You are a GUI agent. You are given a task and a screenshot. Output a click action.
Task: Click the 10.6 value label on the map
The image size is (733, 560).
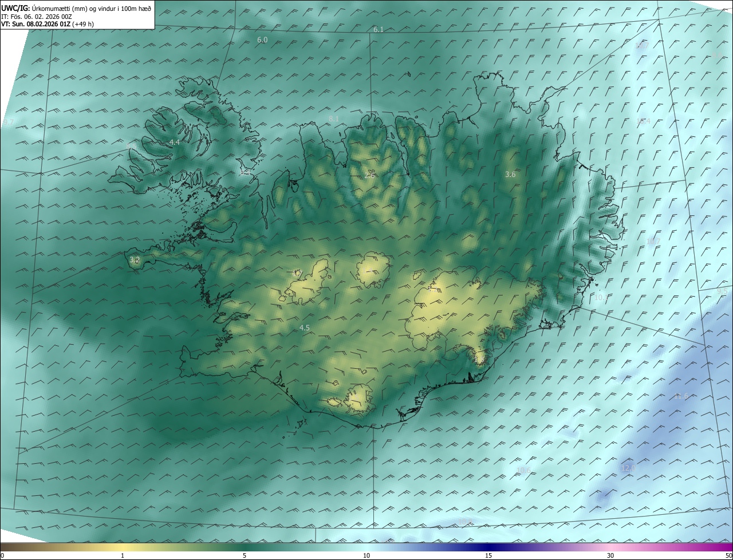tap(523, 471)
